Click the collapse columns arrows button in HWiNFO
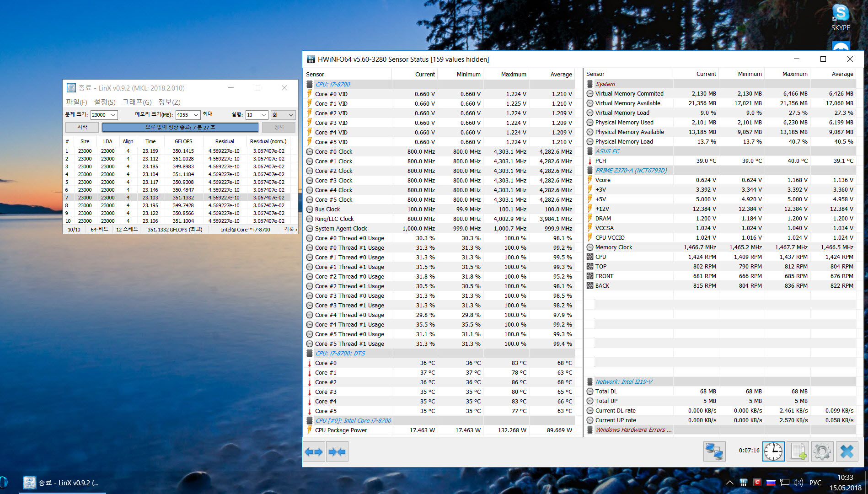 [337, 452]
